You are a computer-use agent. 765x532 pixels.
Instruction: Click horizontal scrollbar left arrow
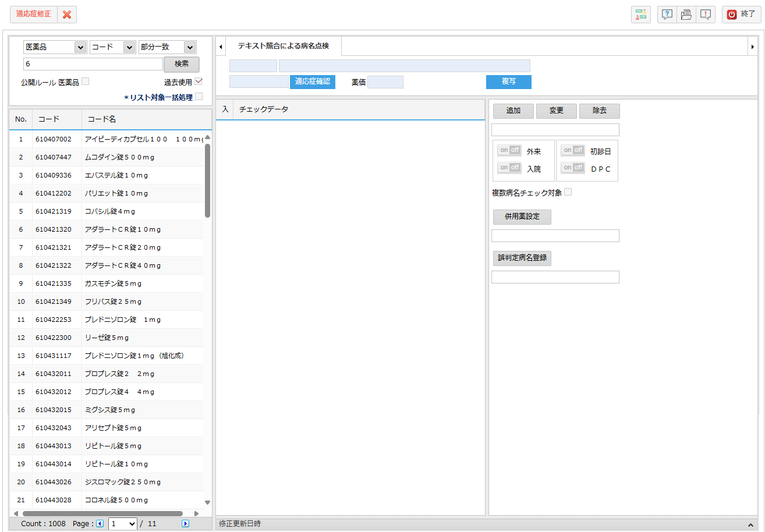coord(15,513)
